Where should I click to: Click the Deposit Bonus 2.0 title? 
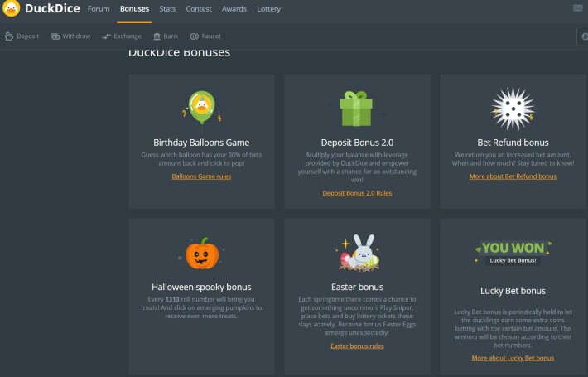click(357, 143)
